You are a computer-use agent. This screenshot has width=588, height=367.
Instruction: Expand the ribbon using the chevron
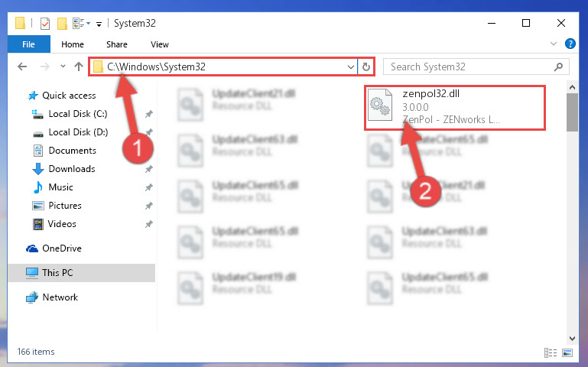point(553,44)
